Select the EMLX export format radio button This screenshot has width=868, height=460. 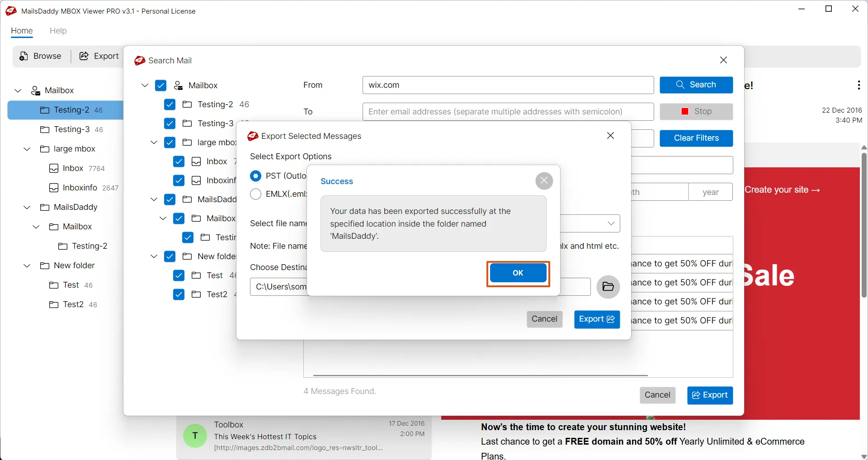pyautogui.click(x=256, y=194)
